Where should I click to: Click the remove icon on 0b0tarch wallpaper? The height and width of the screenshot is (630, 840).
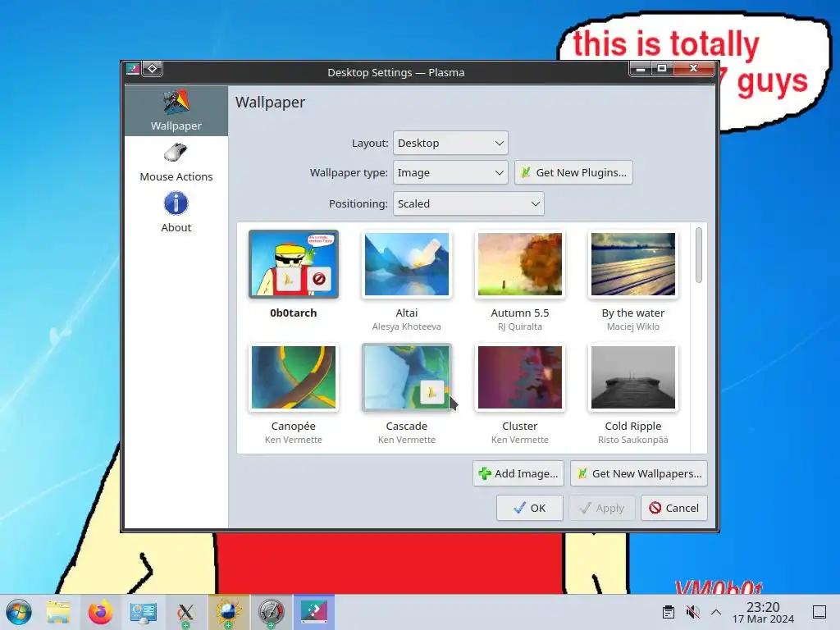tap(319, 279)
